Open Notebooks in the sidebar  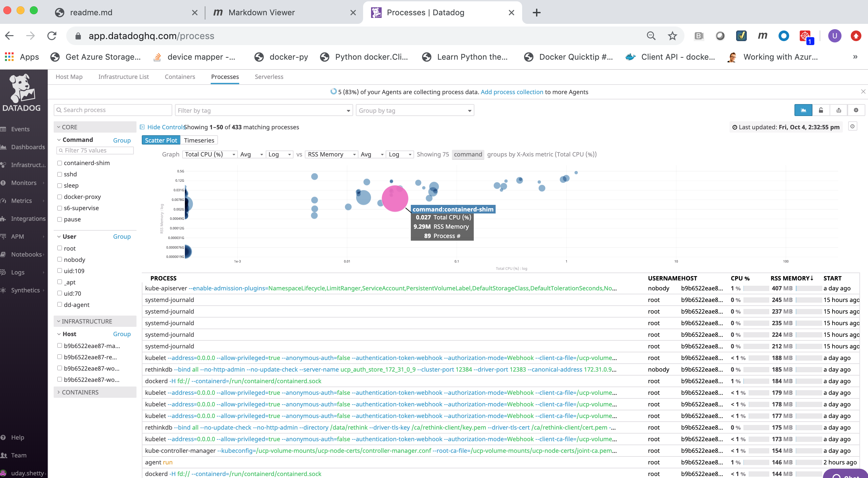(x=26, y=254)
